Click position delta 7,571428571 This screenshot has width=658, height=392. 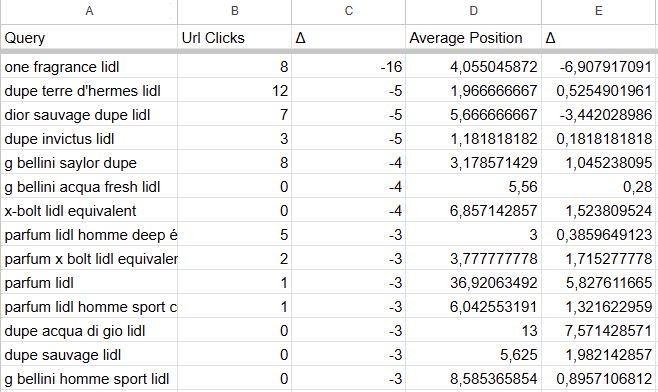599,331
